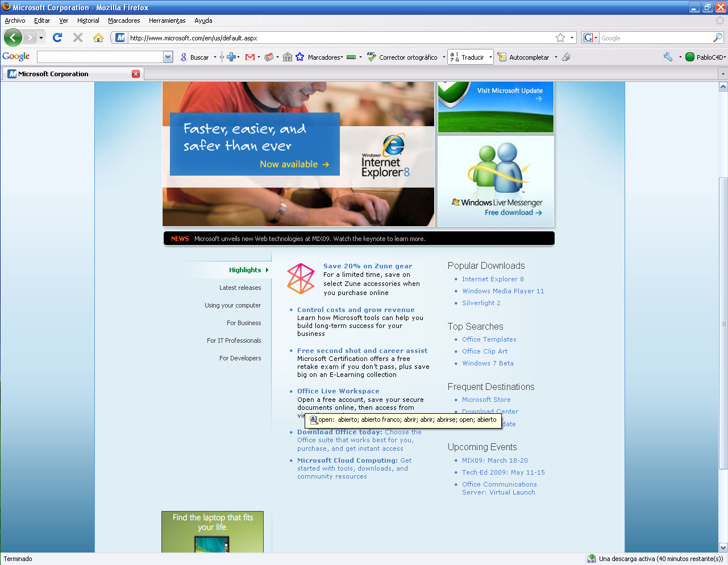
Task: Select the Latest releases section
Action: [240, 288]
